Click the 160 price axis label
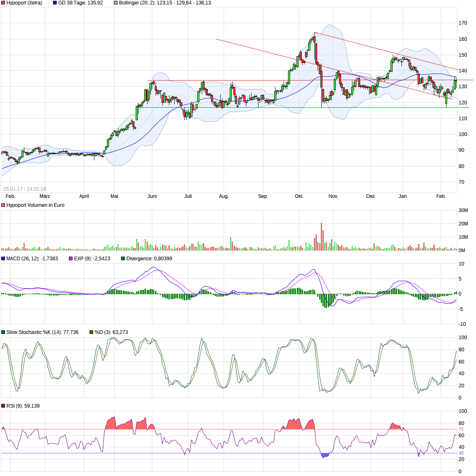The height and width of the screenshot is (476, 476). click(463, 39)
